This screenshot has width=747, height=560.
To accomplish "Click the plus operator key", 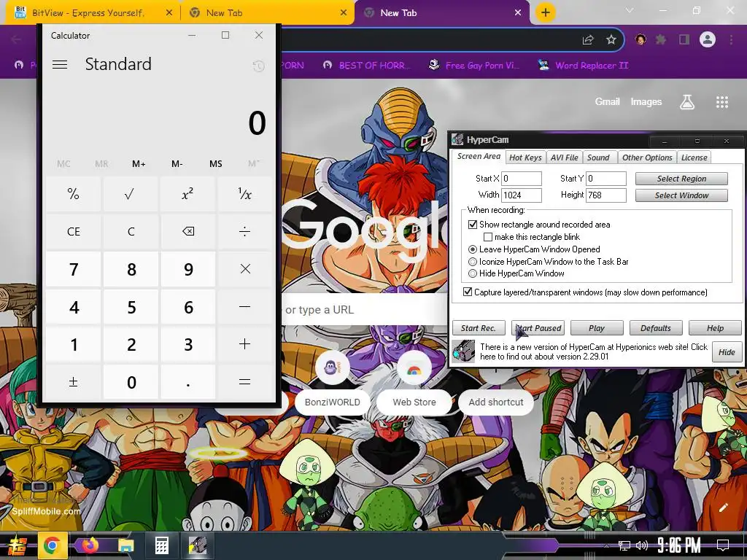I will click(245, 344).
